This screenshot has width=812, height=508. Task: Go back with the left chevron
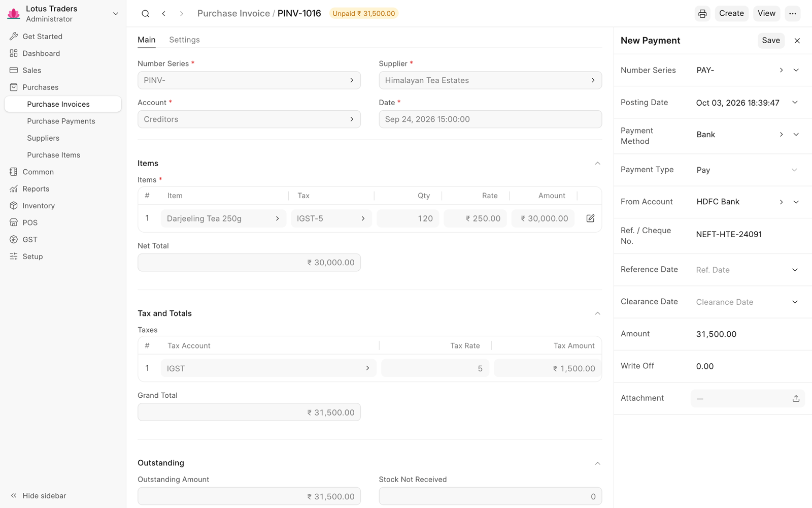tap(163, 14)
